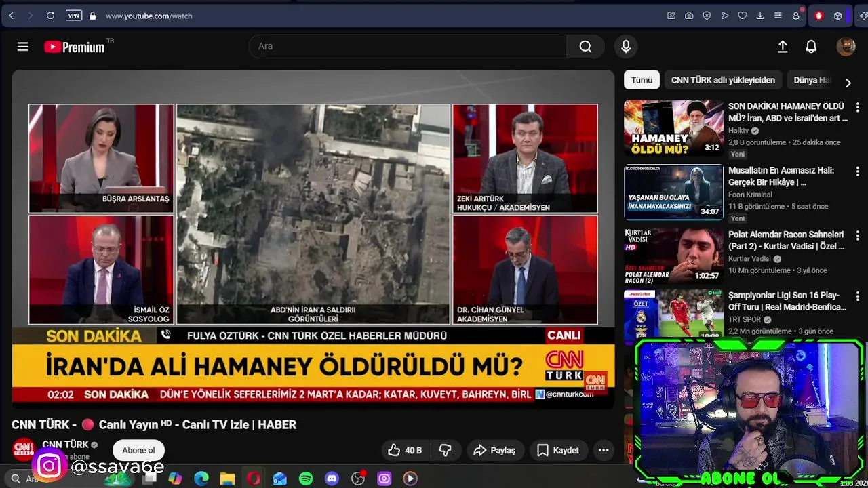Open YouTube notifications bell
Image resolution: width=868 pixels, height=488 pixels.
pos(811,47)
